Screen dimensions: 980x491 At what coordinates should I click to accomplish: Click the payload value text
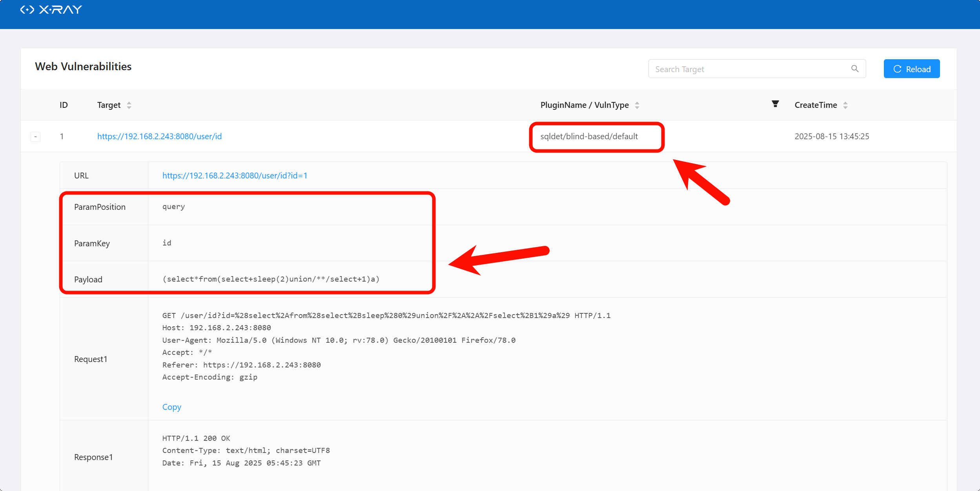tap(271, 279)
